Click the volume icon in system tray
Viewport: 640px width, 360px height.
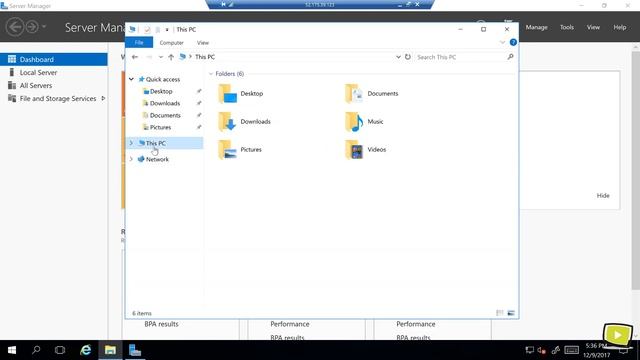tap(542, 350)
